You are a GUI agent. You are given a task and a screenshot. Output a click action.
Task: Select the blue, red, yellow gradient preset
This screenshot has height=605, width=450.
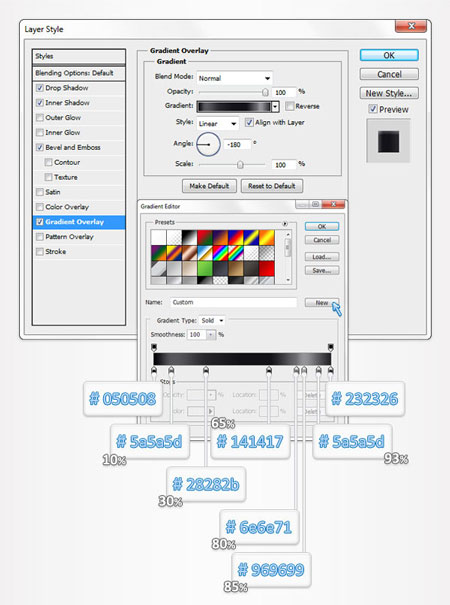(x=235, y=238)
